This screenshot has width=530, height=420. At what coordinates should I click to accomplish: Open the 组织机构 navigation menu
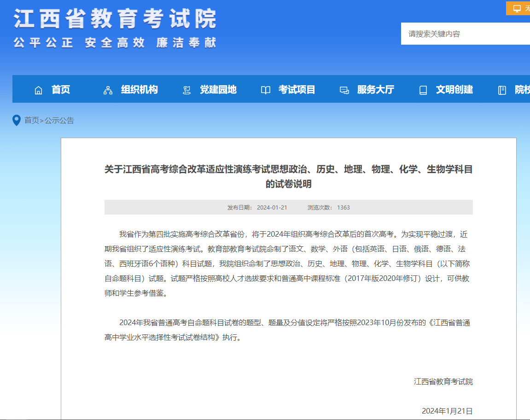coord(139,90)
